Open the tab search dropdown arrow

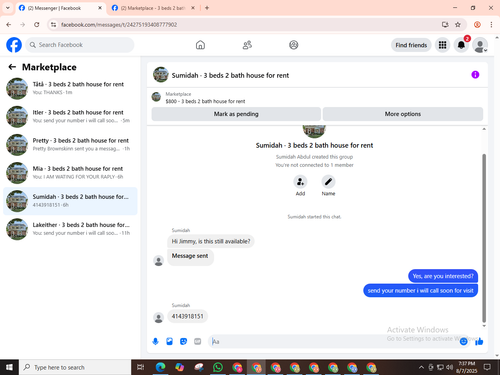tap(8, 8)
